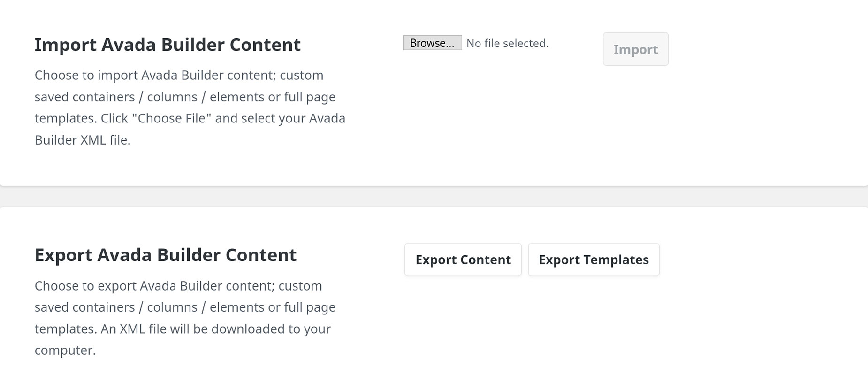This screenshot has width=868, height=390.
Task: Click the Export Avada Builder Content heading
Action: pos(166,255)
